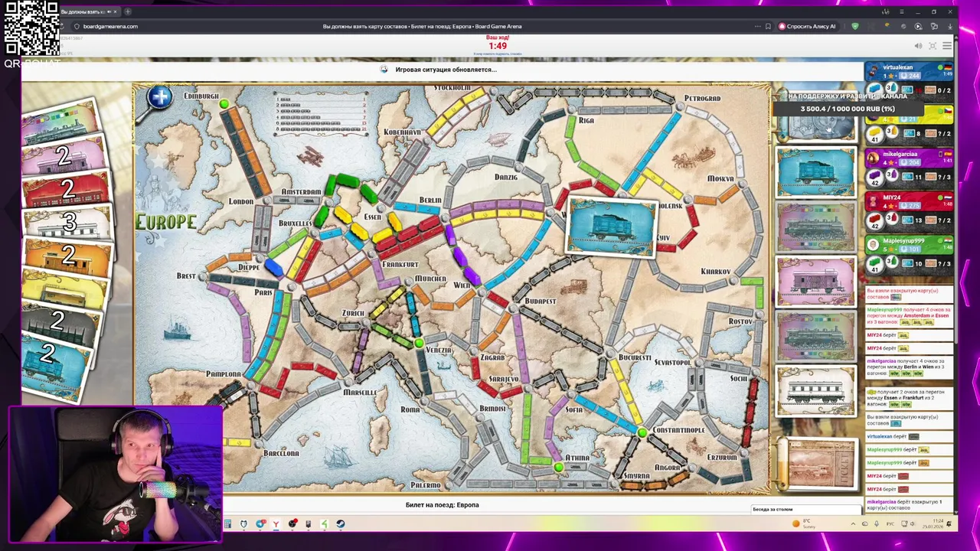Click the Constantinople city on map
980x551 pixels.
(x=642, y=433)
